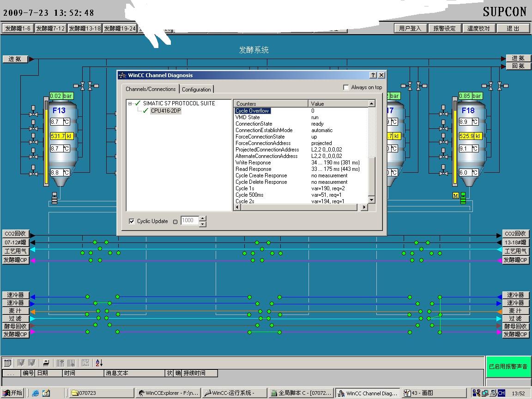
Task: Switch to the Channels/Connections tab
Action: click(x=150, y=89)
